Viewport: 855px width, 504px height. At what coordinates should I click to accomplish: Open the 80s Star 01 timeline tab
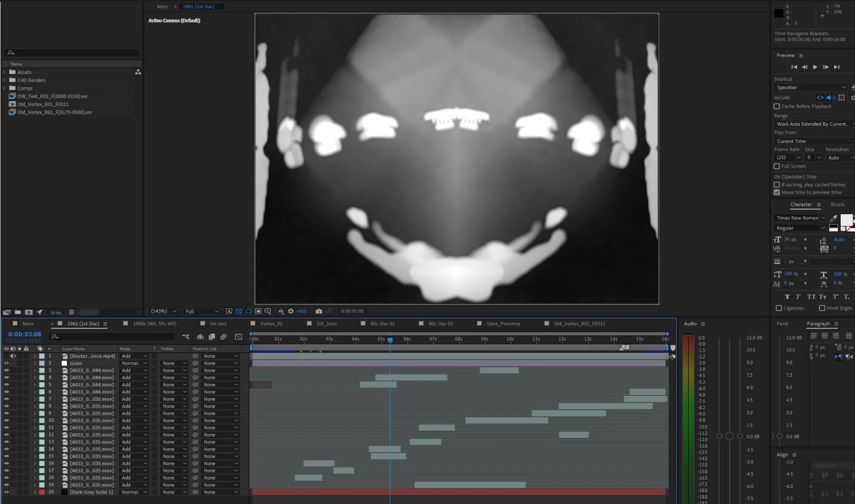(x=383, y=324)
